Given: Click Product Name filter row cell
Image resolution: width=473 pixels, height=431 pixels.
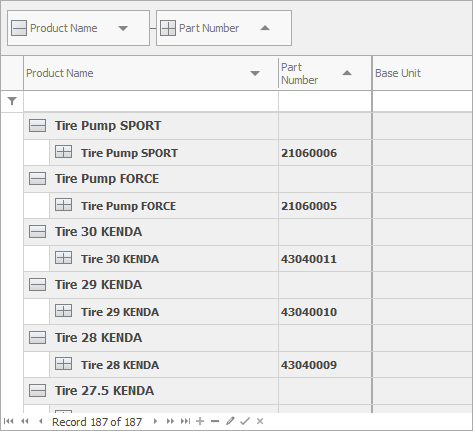Looking at the screenshot, I should [x=151, y=101].
